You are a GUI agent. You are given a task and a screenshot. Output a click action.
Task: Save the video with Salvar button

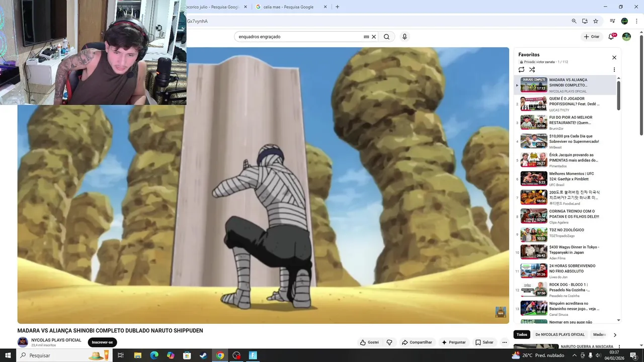tap(485, 342)
